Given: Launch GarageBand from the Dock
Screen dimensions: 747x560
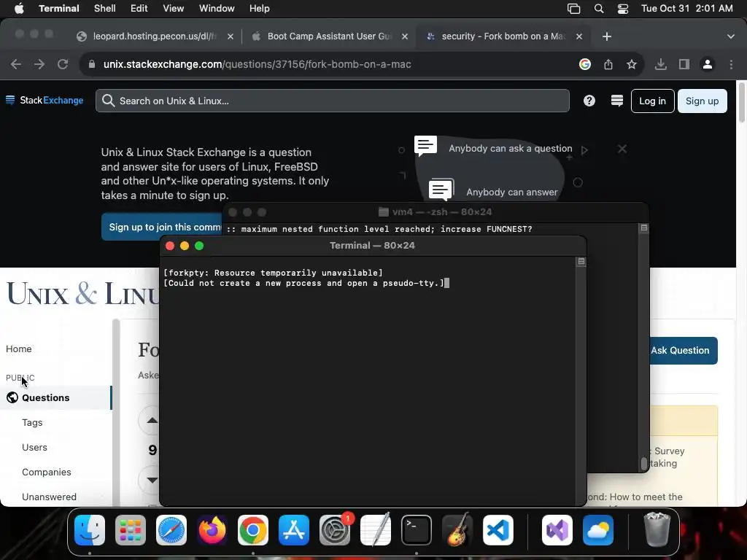Looking at the screenshot, I should pyautogui.click(x=457, y=530).
